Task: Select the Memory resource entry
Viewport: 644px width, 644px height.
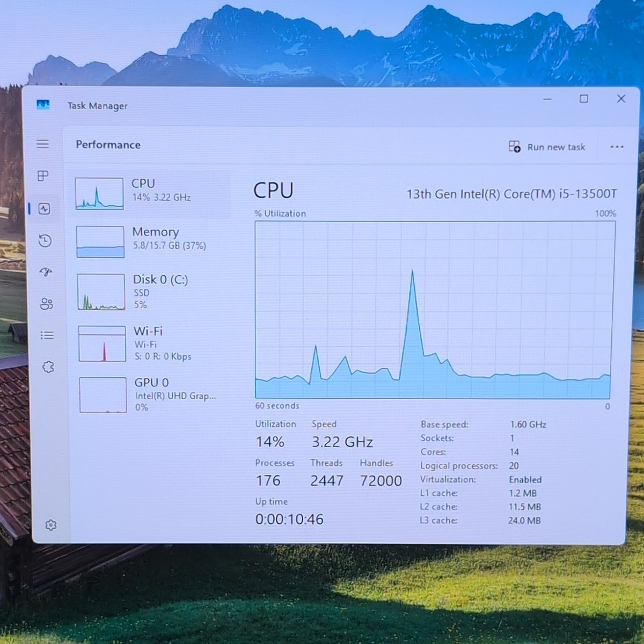Action: point(152,241)
